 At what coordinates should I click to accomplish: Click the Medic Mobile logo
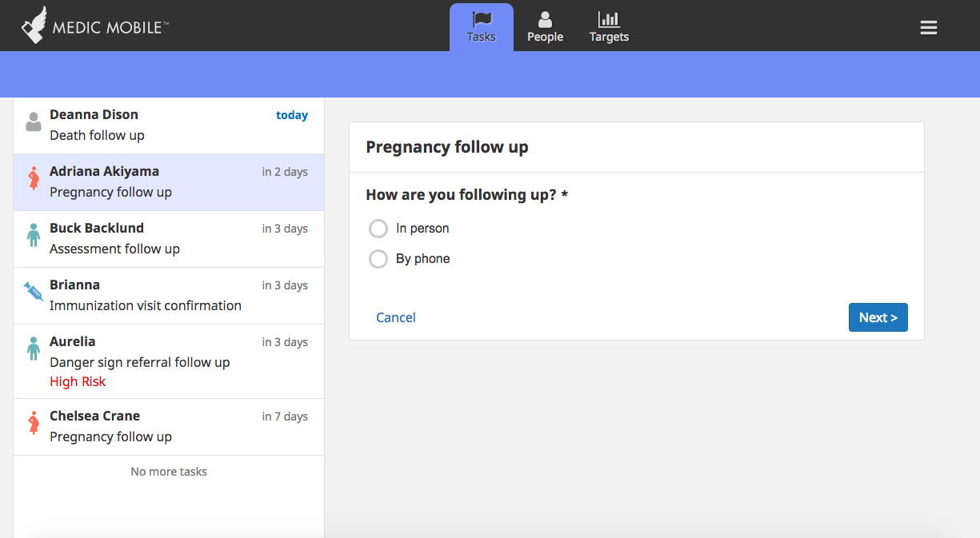pos(94,26)
